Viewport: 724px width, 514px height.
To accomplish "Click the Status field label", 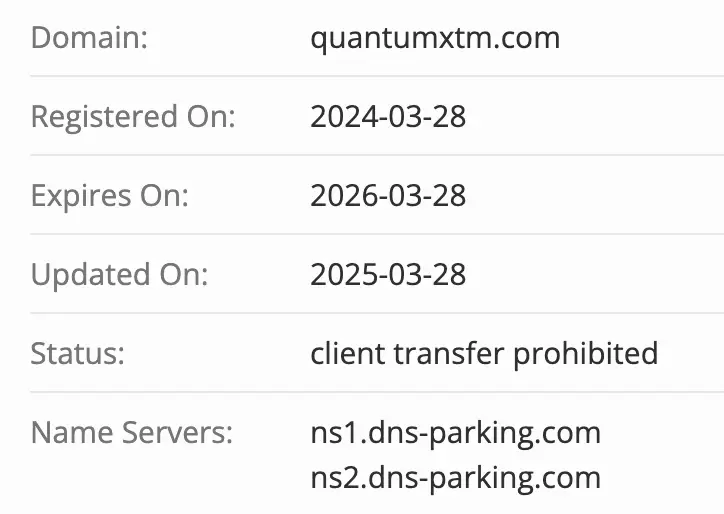I will click(x=79, y=353).
